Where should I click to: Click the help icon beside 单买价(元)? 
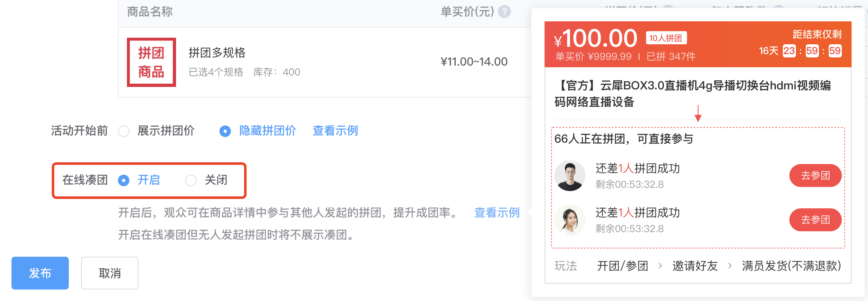click(x=504, y=11)
